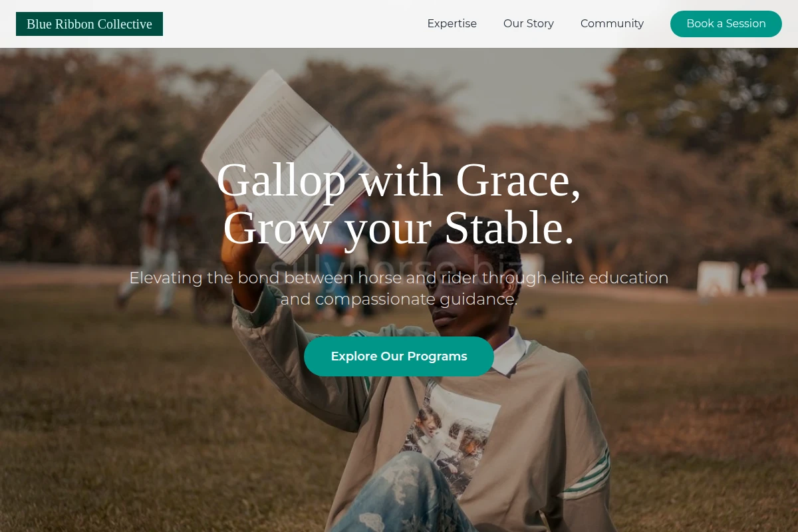
Task: Go to the Our Story page
Action: tap(529, 24)
